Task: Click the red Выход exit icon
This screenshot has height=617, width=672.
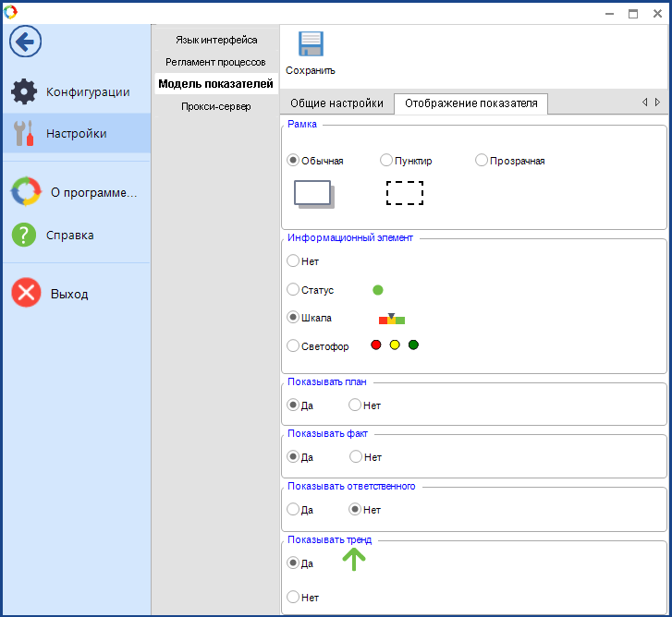Action: point(25,294)
